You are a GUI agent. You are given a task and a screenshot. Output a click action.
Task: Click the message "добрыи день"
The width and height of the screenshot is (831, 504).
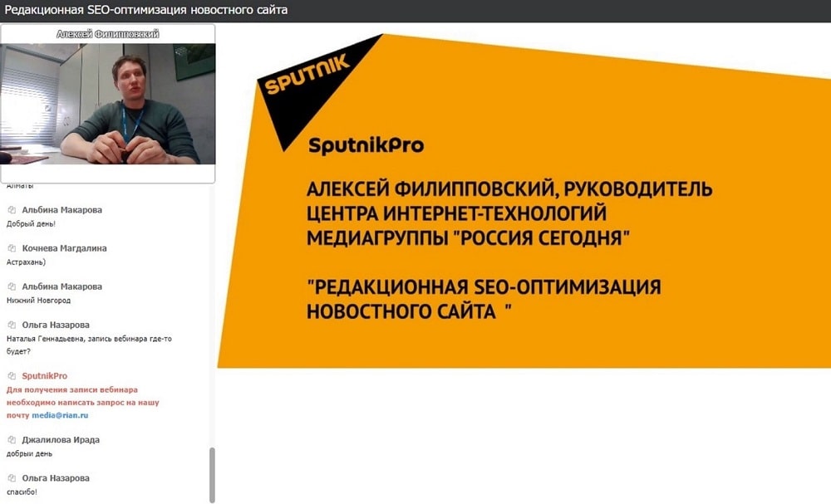[29, 453]
